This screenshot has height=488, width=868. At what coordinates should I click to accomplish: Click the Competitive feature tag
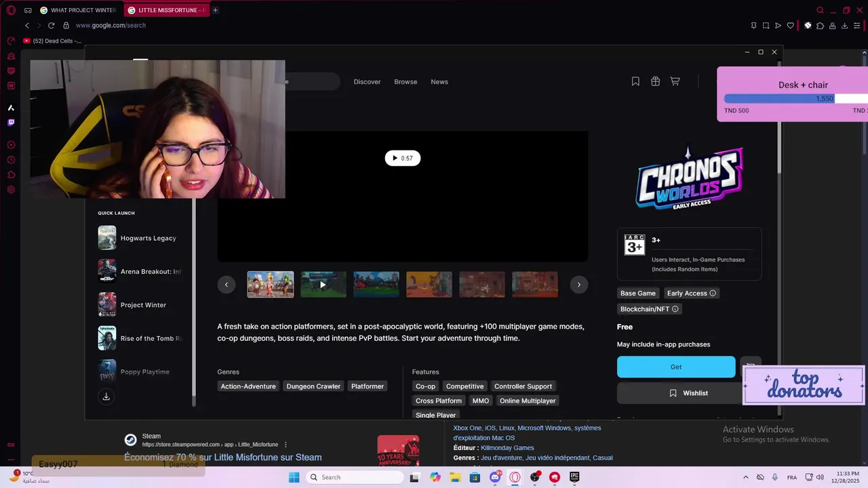tap(465, 386)
